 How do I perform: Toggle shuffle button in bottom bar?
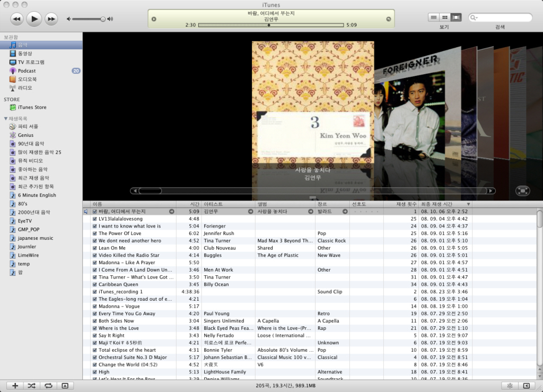coord(31,386)
